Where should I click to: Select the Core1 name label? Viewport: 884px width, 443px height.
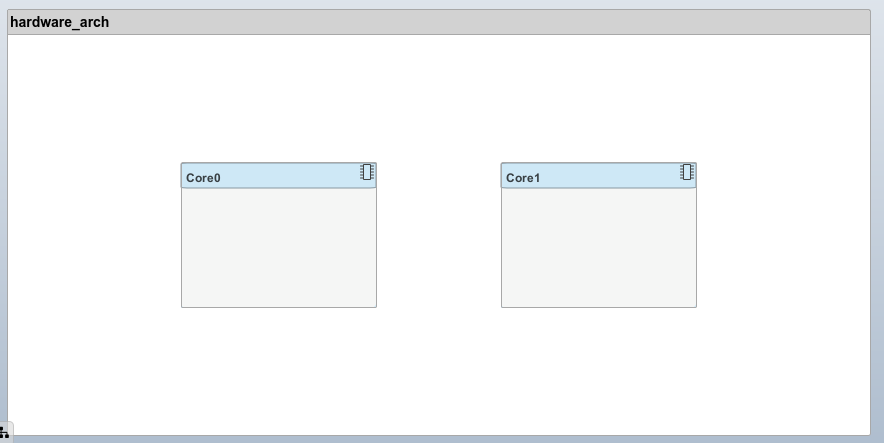[x=523, y=178]
